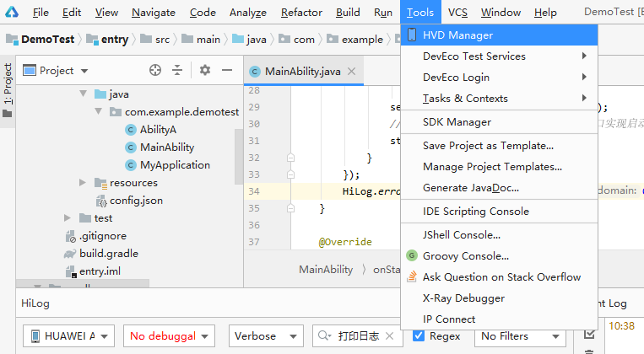Viewport: 644px width, 354px height.
Task: Open the No debuggable process dropdown
Action: coord(169,336)
